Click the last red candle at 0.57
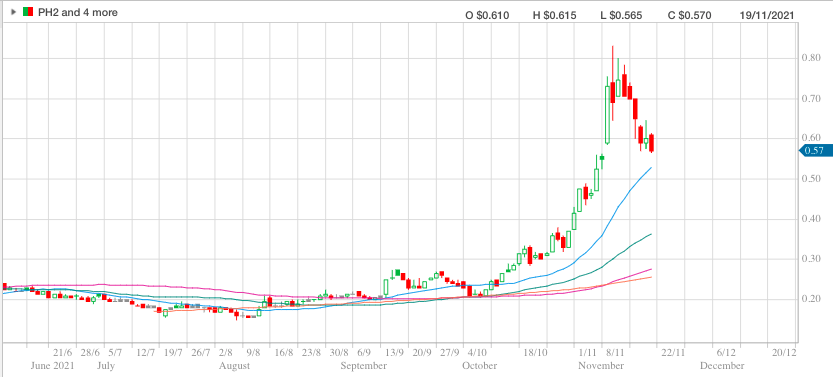833x377 pixels. coord(651,143)
